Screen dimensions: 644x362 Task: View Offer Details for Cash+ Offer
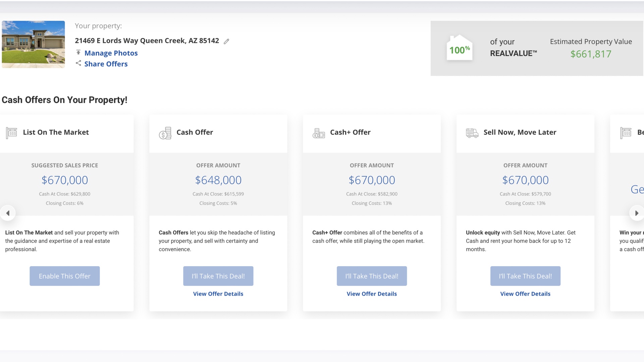click(x=372, y=294)
